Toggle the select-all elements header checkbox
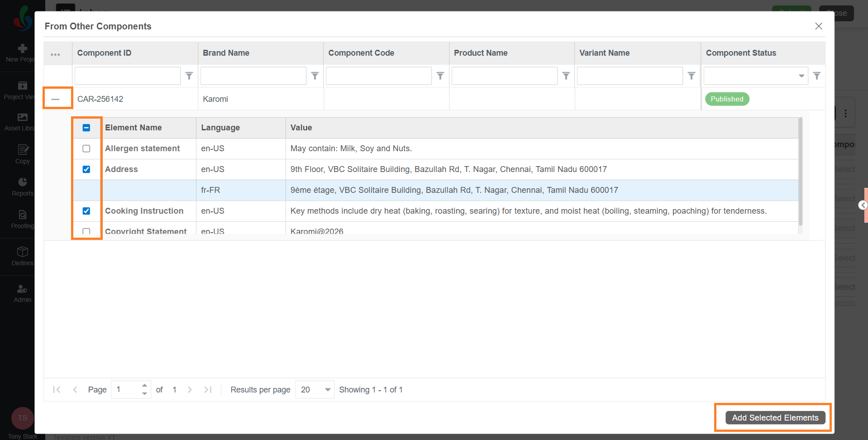 (x=86, y=128)
